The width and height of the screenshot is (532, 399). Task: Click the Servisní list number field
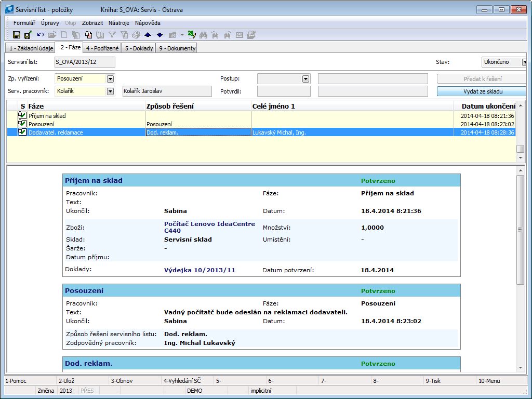pos(85,62)
